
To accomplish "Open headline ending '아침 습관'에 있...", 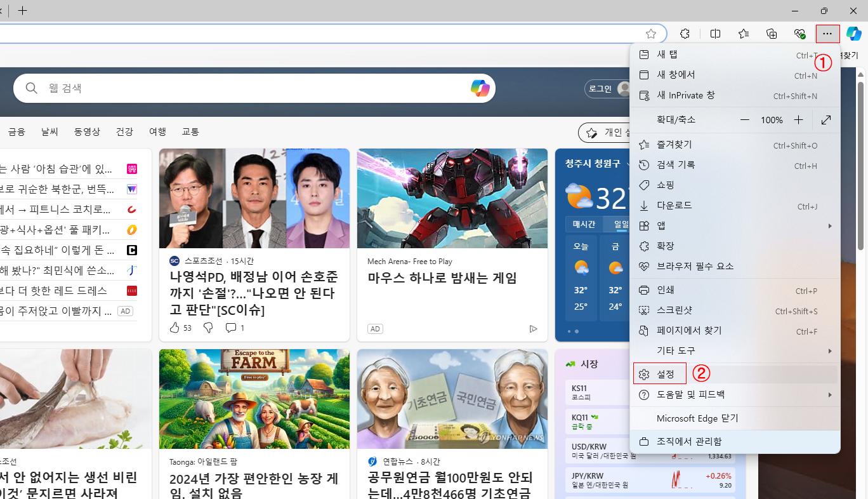I will pyautogui.click(x=56, y=169).
